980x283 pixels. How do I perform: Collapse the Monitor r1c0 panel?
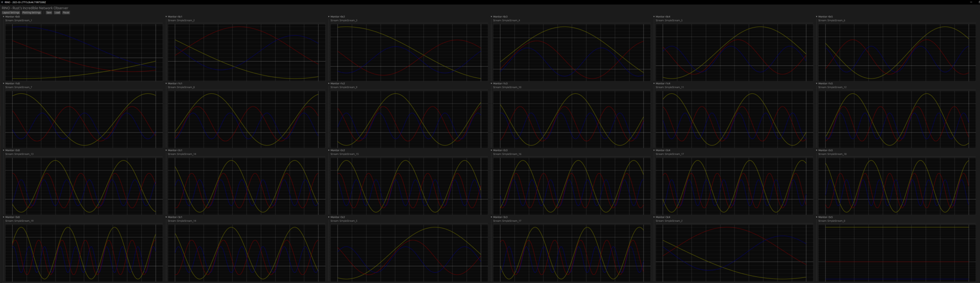pyautogui.click(x=4, y=84)
